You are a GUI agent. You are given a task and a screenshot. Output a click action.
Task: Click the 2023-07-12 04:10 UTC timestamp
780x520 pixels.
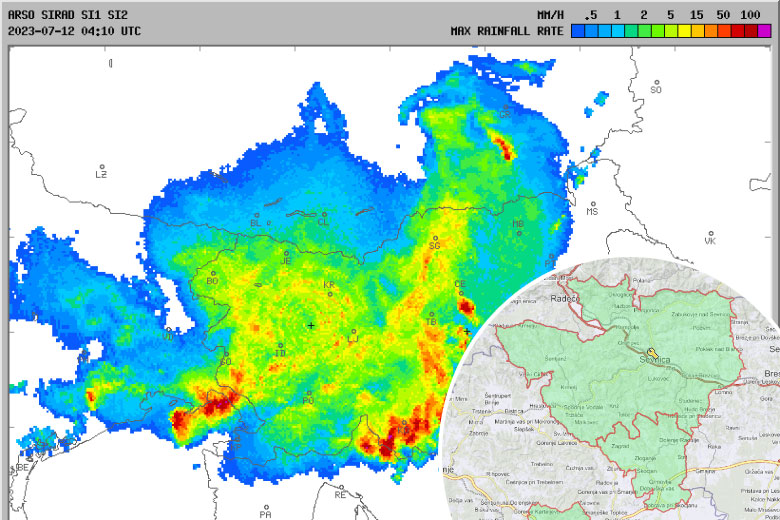coord(74,31)
